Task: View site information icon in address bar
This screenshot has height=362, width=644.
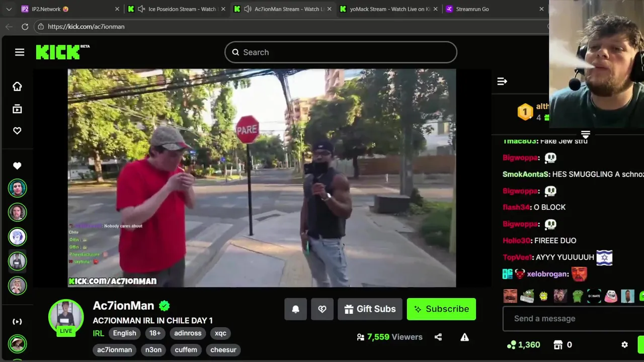Action: coord(40,27)
